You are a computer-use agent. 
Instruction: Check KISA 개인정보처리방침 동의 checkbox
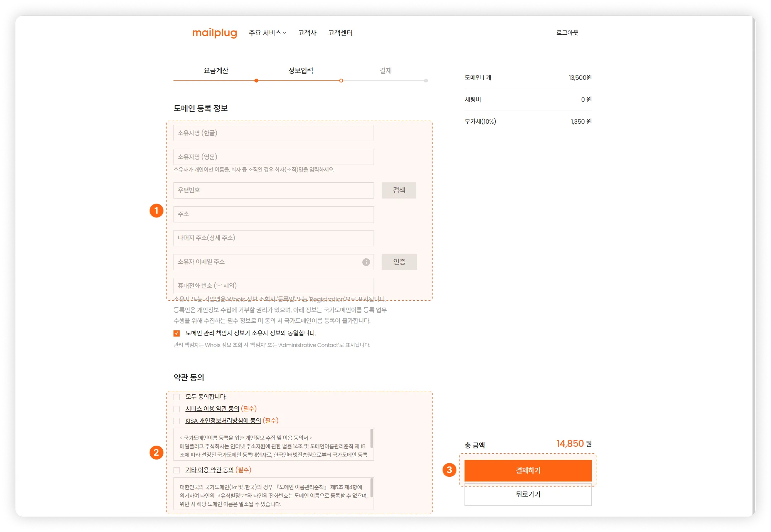[177, 421]
